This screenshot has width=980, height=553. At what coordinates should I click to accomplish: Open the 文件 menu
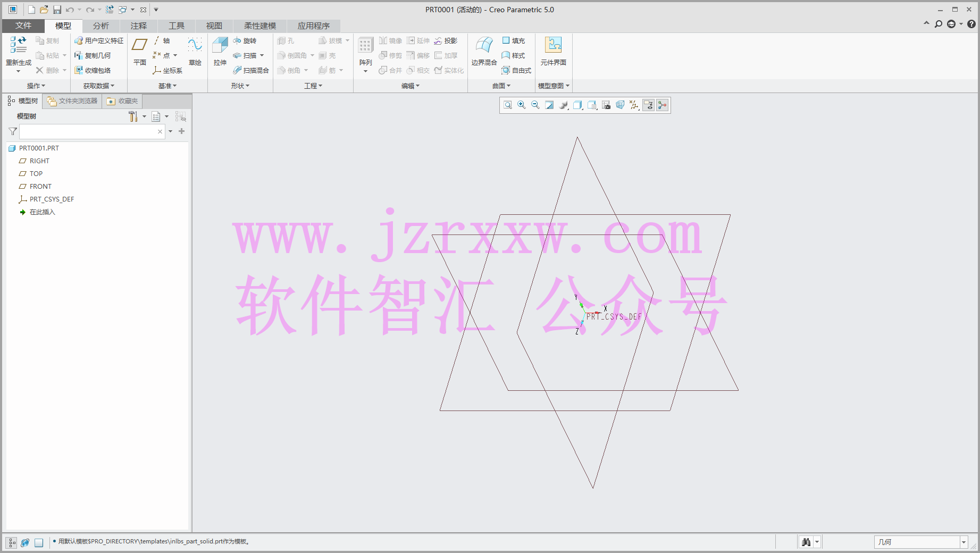point(23,26)
